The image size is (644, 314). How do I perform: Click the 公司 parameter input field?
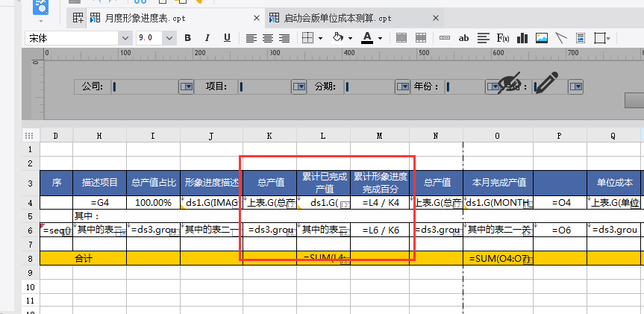pyautogui.click(x=144, y=87)
